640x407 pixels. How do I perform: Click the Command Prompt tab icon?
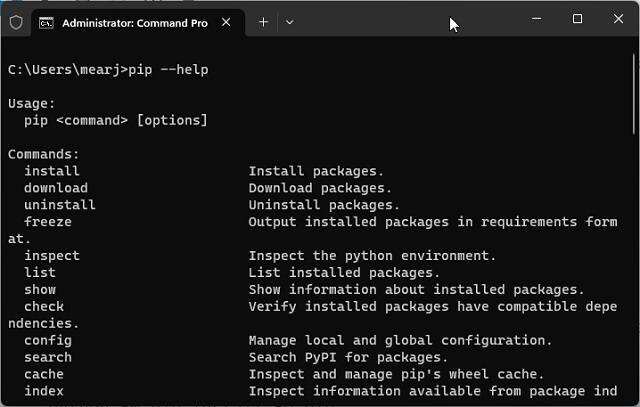point(47,22)
